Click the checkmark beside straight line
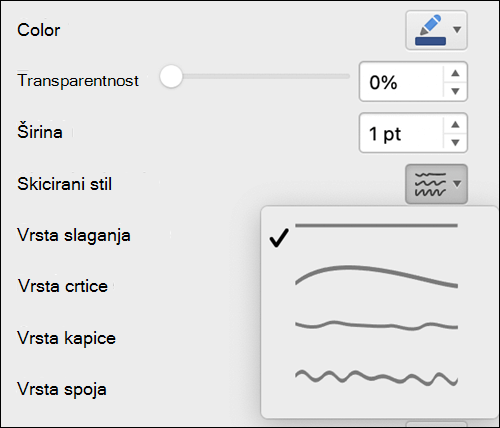Screen dimensions: 500x428 (279, 238)
